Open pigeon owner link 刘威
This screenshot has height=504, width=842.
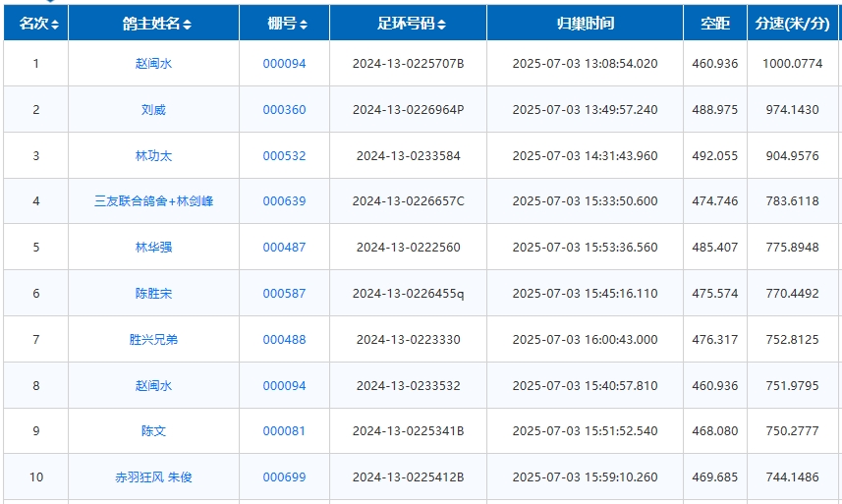coord(153,110)
